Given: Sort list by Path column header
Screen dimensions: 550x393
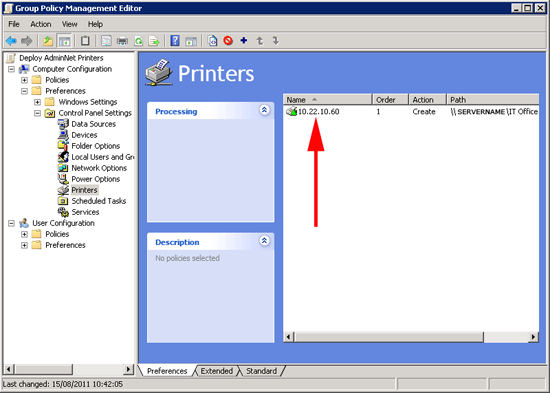Looking at the screenshot, I should pos(493,100).
